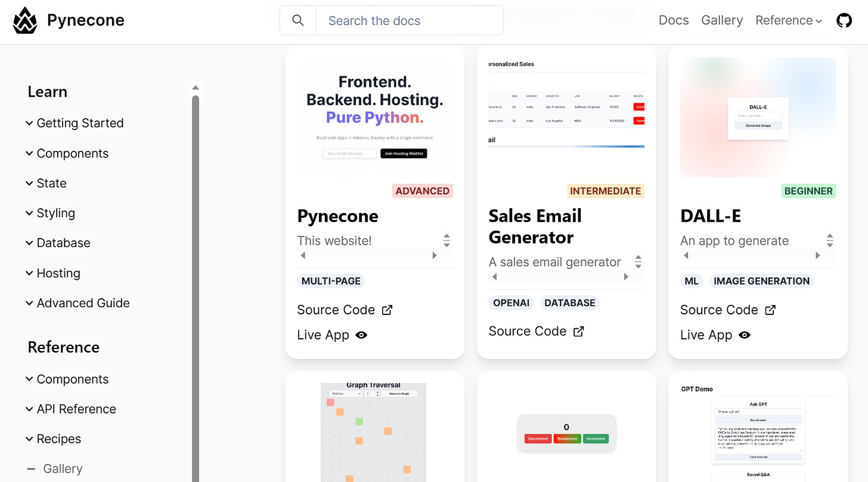Click external link icon on DALL-E Source Code

[770, 310]
